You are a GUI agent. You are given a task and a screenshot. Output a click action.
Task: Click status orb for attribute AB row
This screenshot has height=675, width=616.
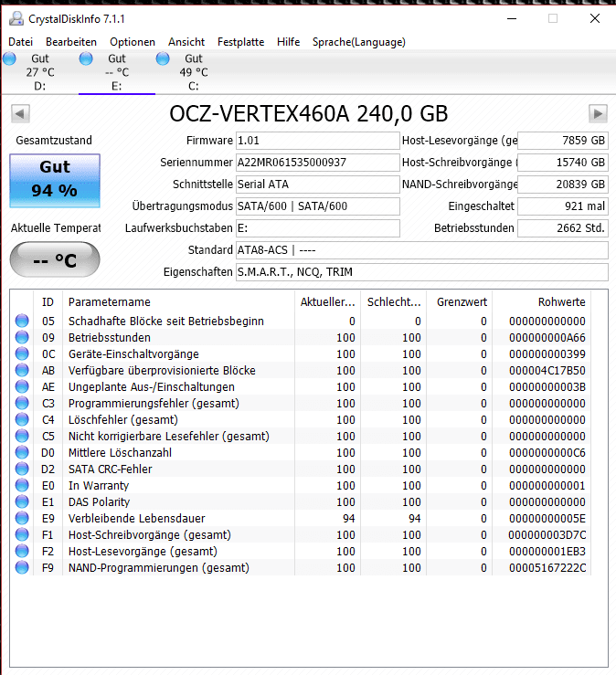point(22,370)
